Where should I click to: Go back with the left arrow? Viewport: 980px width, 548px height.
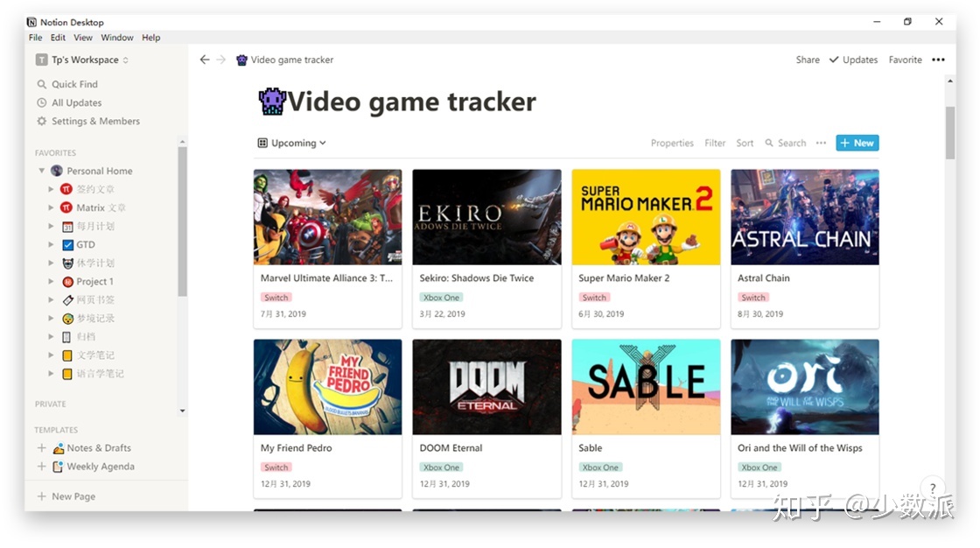(x=205, y=60)
